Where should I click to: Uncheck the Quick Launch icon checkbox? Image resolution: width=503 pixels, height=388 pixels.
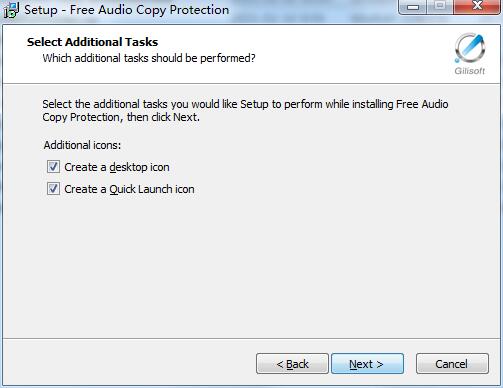point(53,189)
